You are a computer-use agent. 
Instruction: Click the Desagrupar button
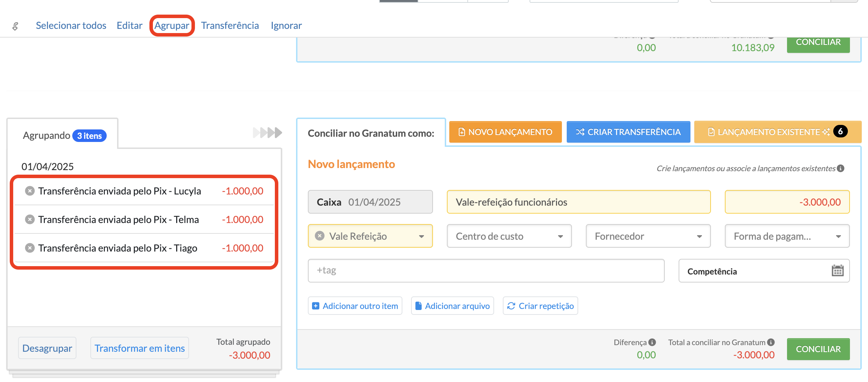tap(47, 348)
